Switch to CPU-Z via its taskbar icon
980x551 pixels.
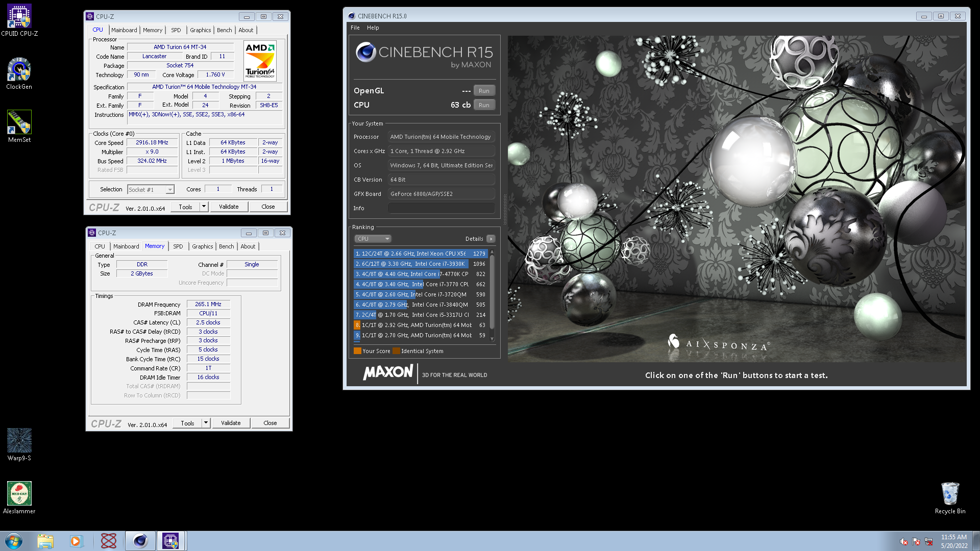click(x=170, y=541)
